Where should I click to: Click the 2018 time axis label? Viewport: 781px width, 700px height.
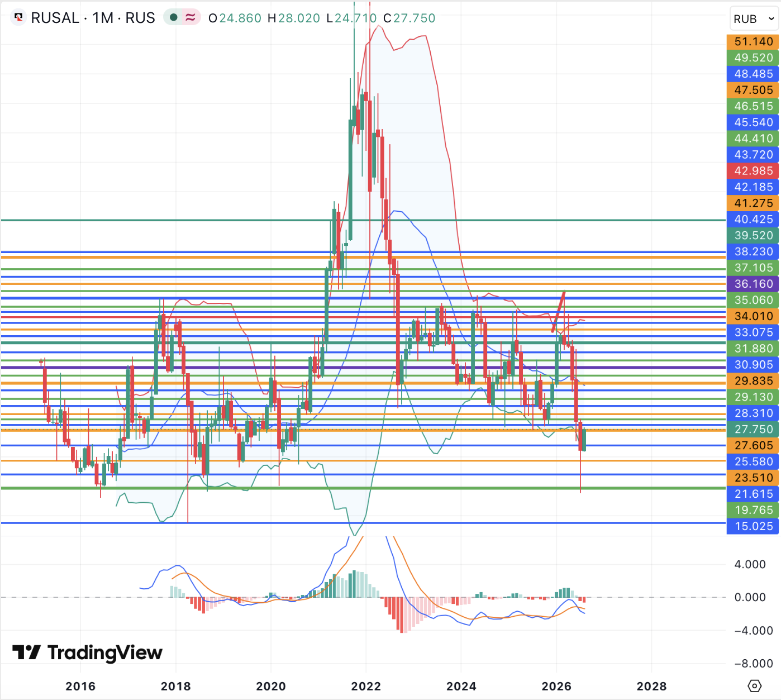tap(175, 686)
